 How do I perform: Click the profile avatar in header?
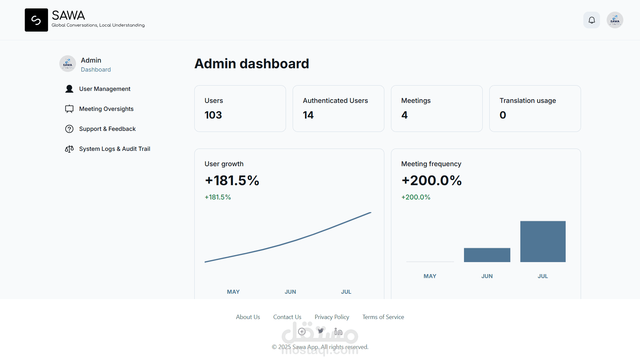click(x=615, y=20)
